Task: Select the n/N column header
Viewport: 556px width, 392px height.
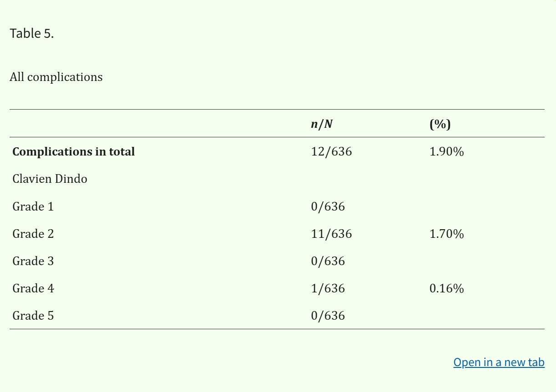Action: [322, 124]
